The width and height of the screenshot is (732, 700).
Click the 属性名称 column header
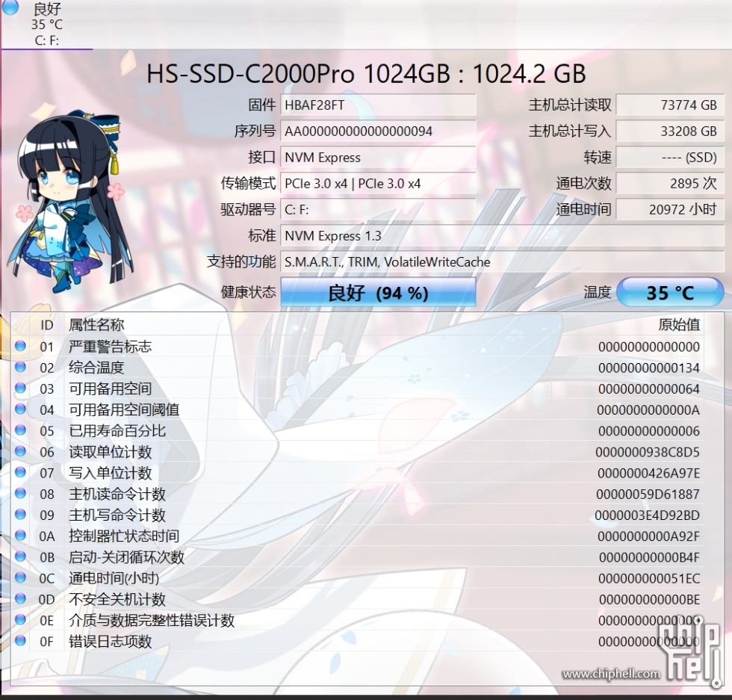96,324
